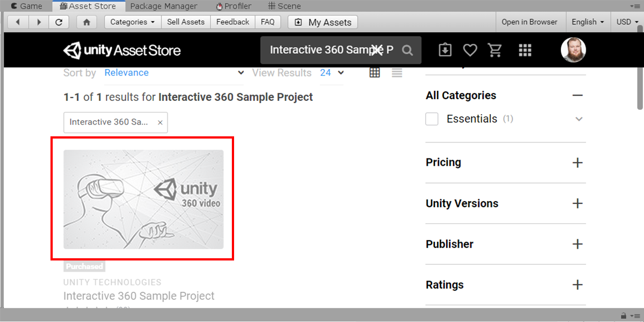This screenshot has height=322, width=644.
Task: Expand the Pricing filter section
Action: pyautogui.click(x=577, y=162)
